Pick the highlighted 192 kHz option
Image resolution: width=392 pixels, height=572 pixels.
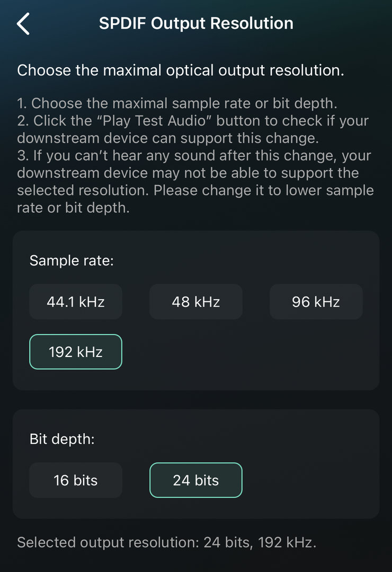point(76,352)
